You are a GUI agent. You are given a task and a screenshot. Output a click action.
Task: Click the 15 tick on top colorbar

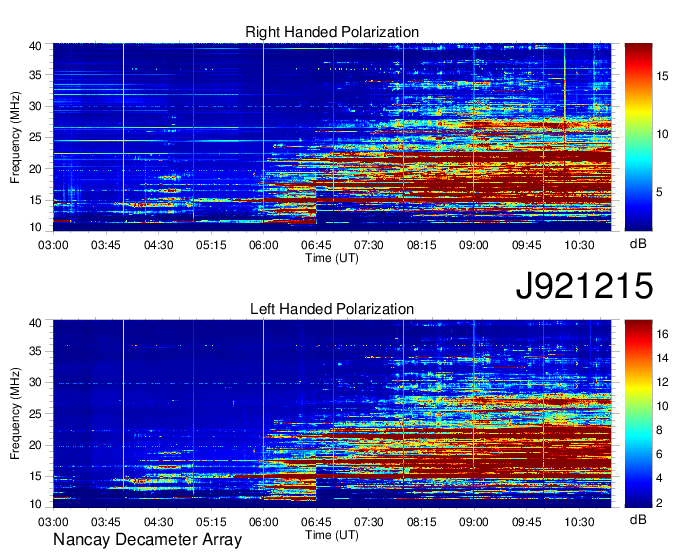[x=662, y=76]
